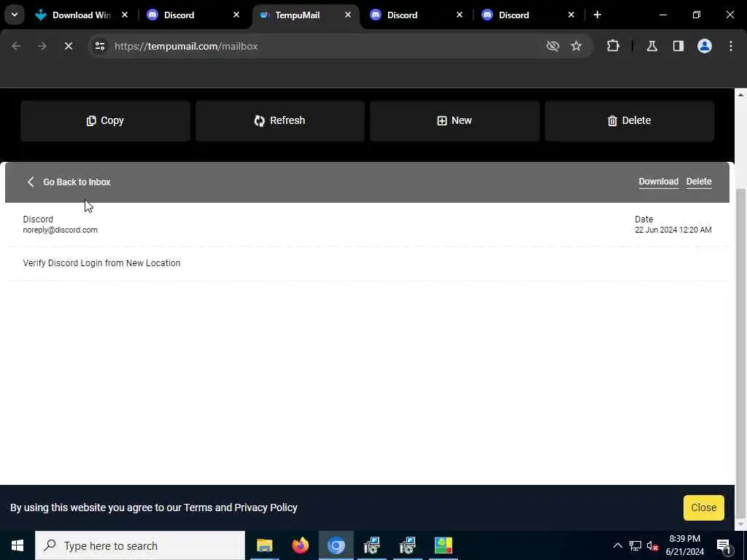The height and width of the screenshot is (560, 747).
Task: Delete the opened email message
Action: pyautogui.click(x=699, y=182)
